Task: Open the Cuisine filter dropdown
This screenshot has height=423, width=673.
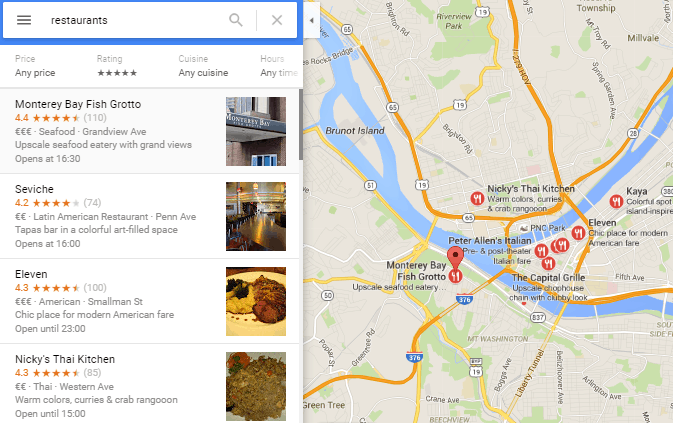Action: pos(203,66)
